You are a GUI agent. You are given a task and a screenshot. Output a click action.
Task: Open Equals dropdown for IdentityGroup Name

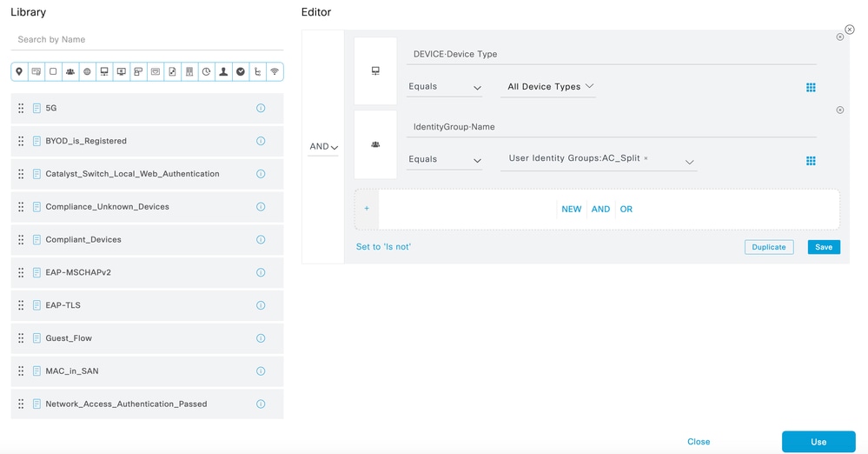point(445,160)
